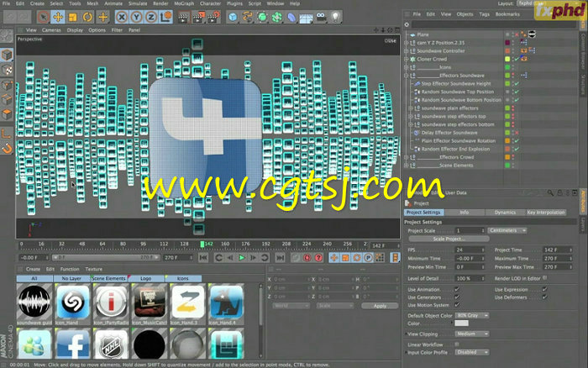Activate the Move tool in top toolbar
588x368 pixels.
tap(58, 17)
